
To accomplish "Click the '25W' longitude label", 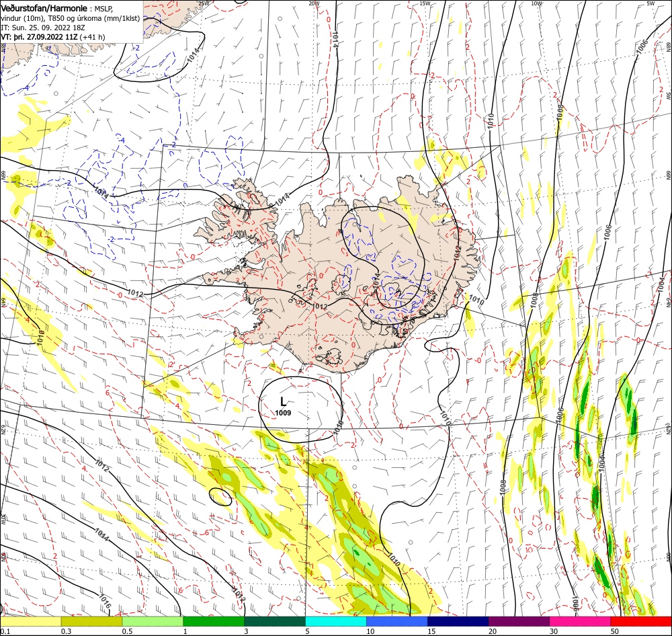I will (204, 3).
